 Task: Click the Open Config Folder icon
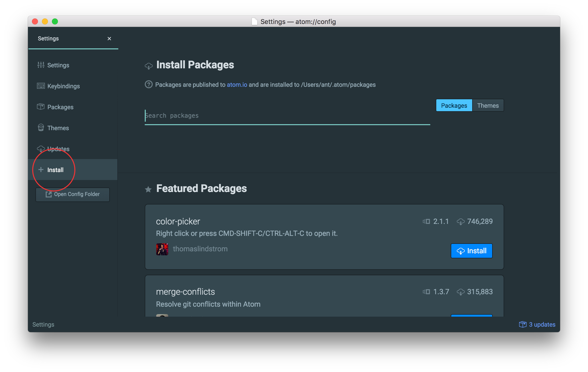click(48, 194)
